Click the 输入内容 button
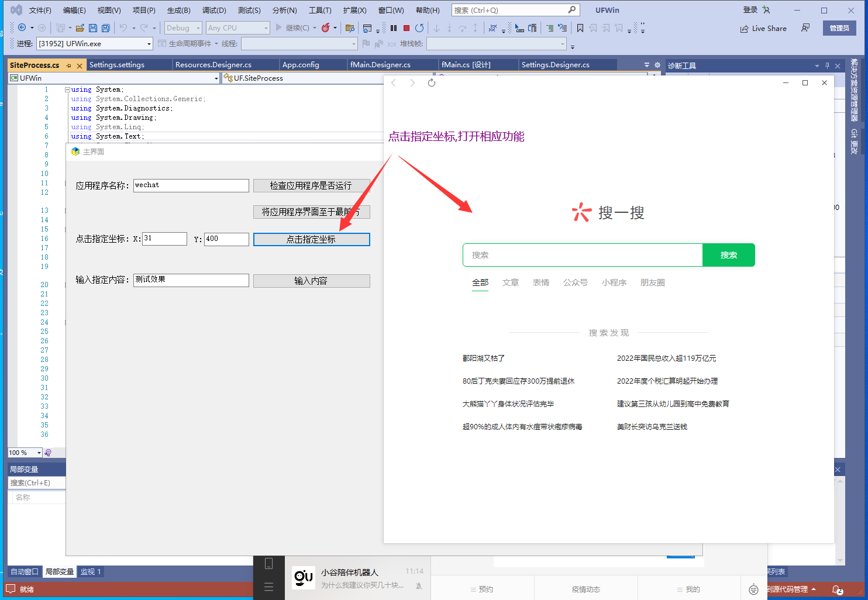The height and width of the screenshot is (600, 868). [311, 281]
